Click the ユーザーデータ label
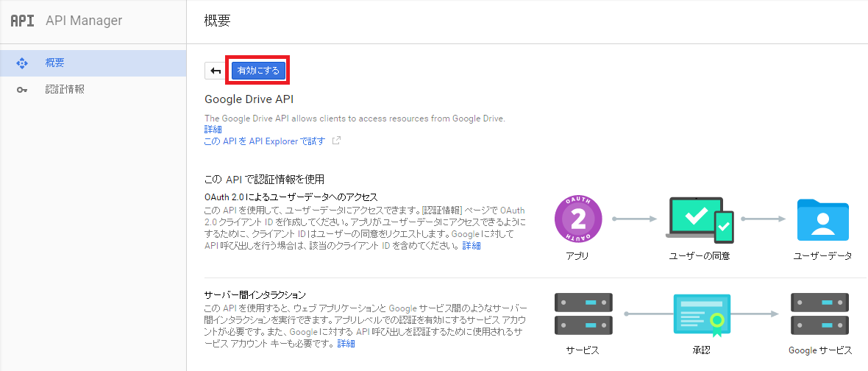The width and height of the screenshot is (868, 371). (x=822, y=256)
